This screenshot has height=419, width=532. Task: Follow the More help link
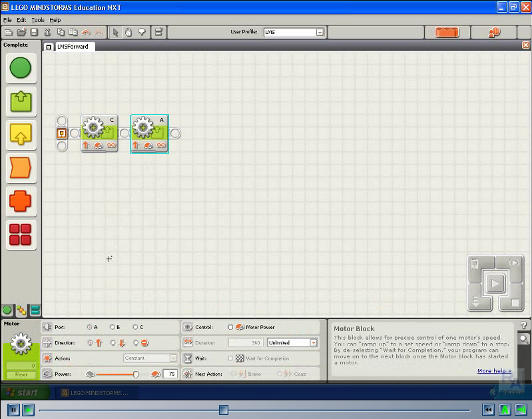coord(494,371)
